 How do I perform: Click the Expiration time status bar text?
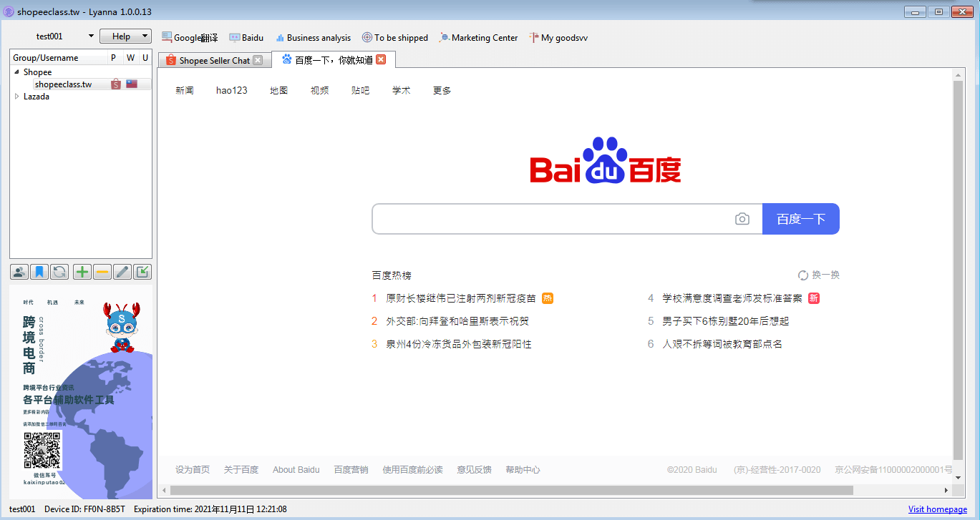(x=210, y=509)
